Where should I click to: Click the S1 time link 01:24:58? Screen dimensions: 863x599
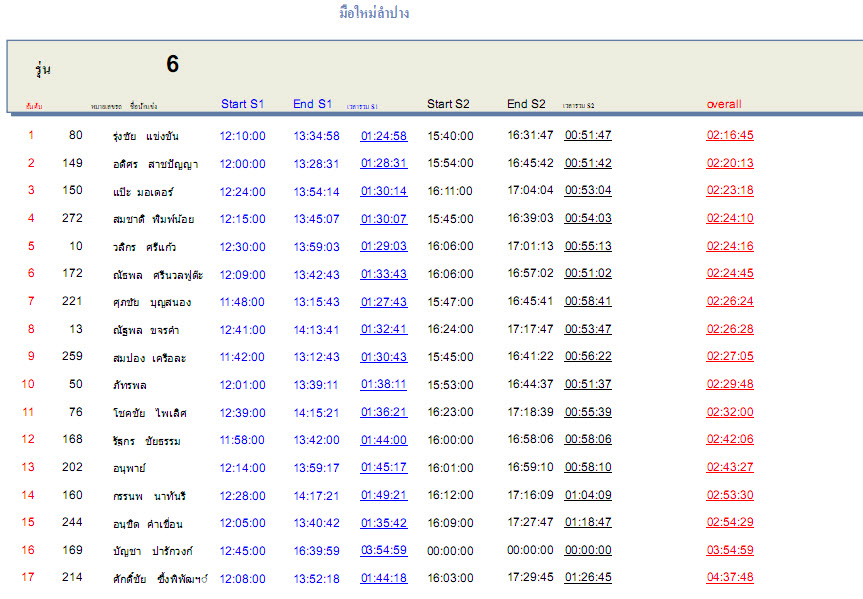pos(384,136)
